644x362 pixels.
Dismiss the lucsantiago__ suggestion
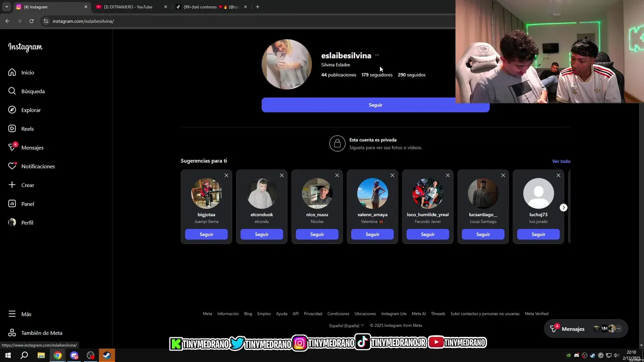503,175
